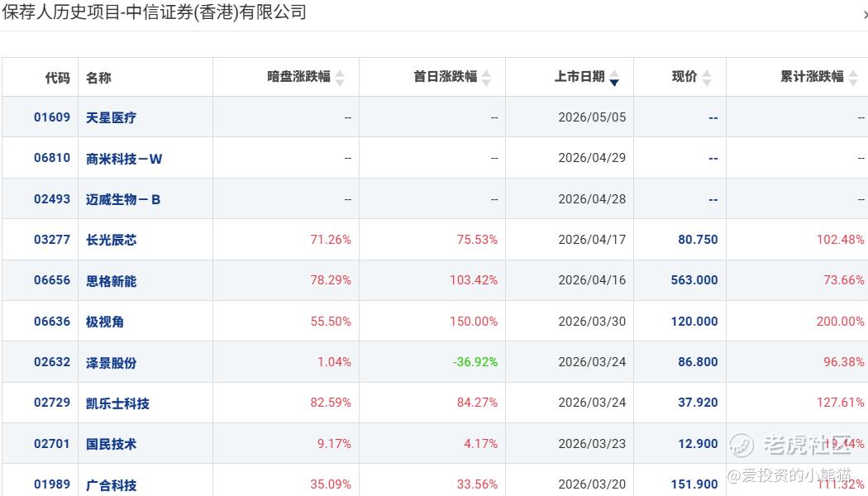Open 天星医疗 stock link

click(112, 117)
